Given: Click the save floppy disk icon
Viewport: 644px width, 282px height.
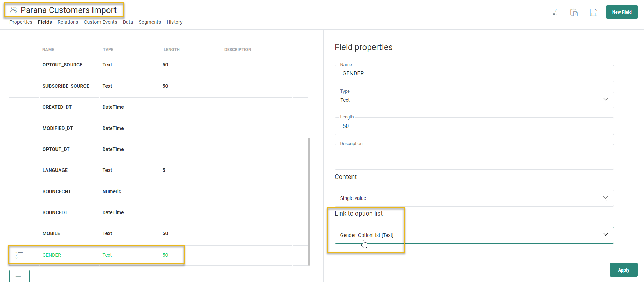Looking at the screenshot, I should 593,13.
